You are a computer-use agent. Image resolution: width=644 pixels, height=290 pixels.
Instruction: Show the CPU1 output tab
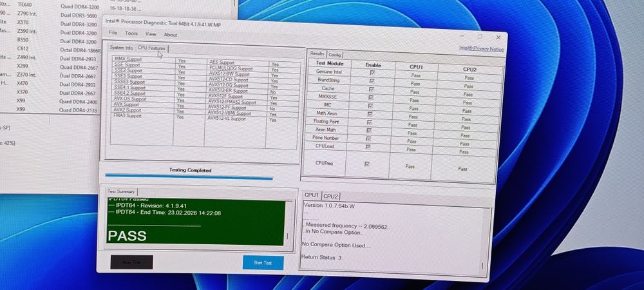tap(312, 195)
